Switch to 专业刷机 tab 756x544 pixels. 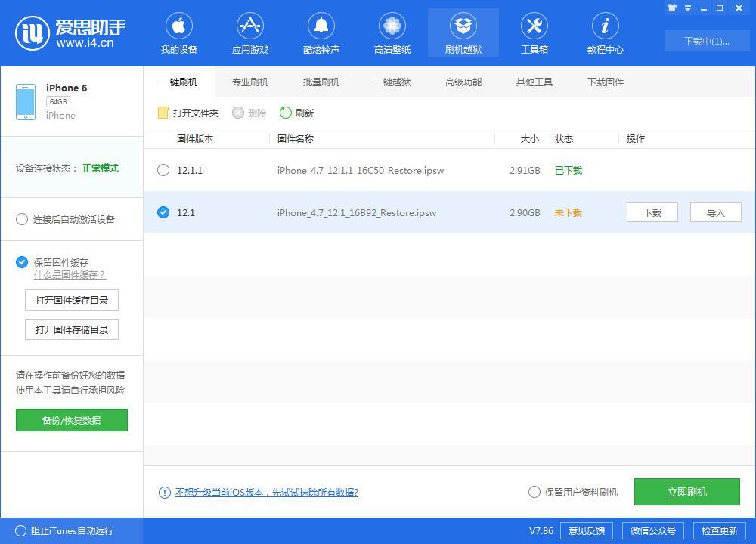pyautogui.click(x=249, y=82)
